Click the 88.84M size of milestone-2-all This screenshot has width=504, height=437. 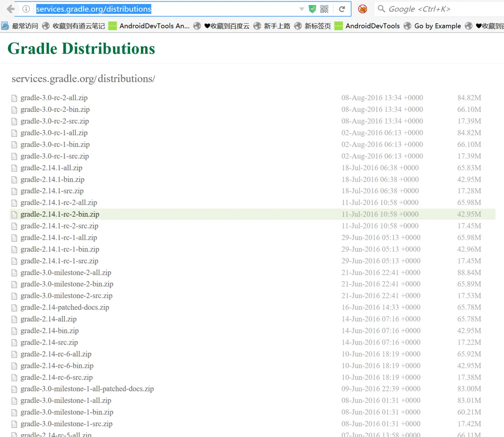[469, 272]
